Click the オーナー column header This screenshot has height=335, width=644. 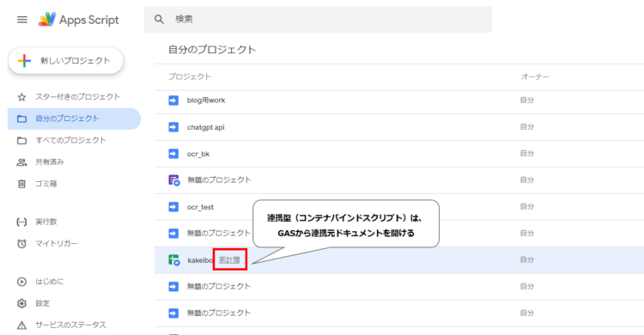[535, 76]
